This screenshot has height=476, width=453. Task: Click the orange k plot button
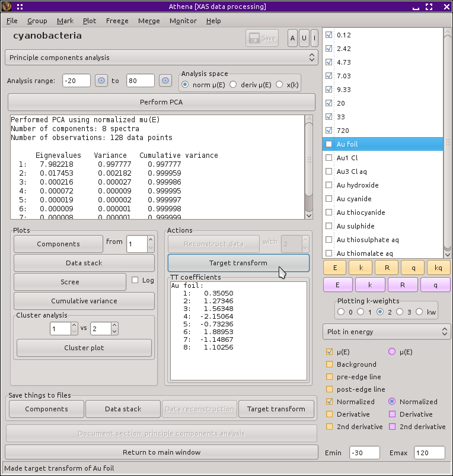[x=361, y=268]
